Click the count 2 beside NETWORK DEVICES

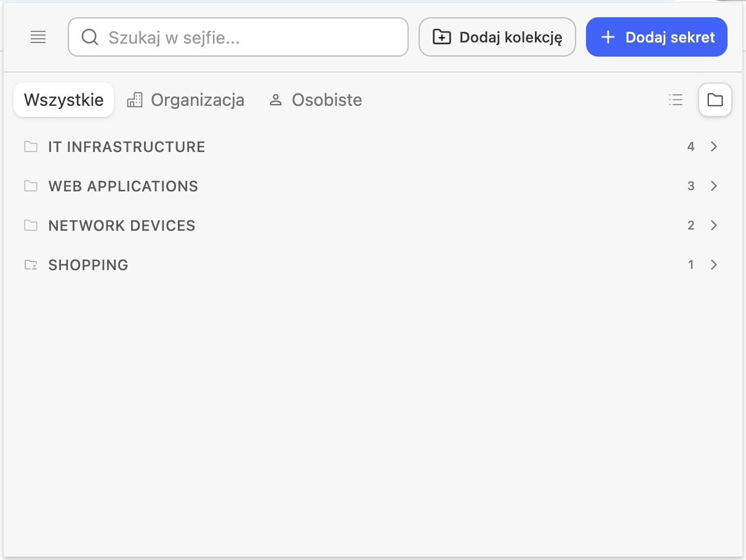[691, 225]
